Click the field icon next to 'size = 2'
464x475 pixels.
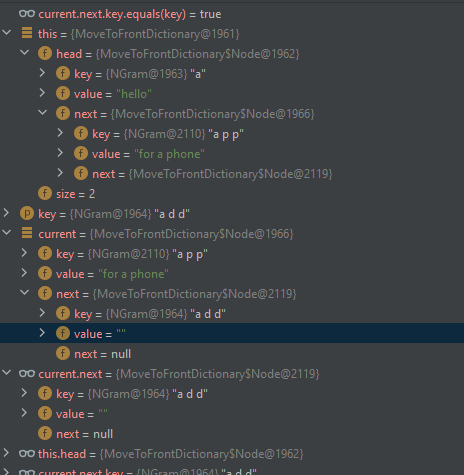[x=45, y=193]
